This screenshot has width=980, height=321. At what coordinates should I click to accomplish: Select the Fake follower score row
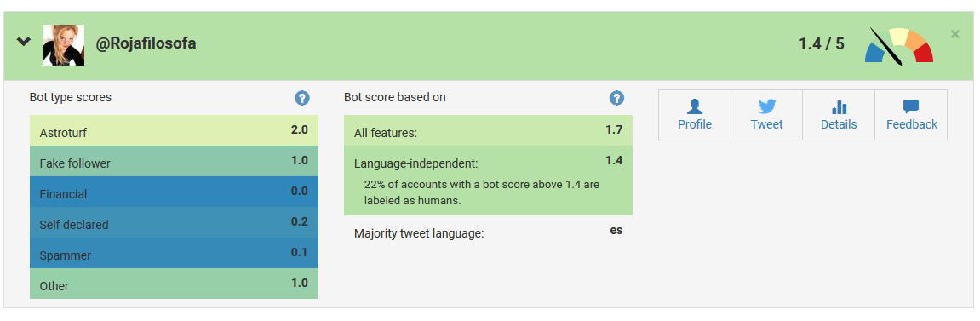pyautogui.click(x=174, y=161)
